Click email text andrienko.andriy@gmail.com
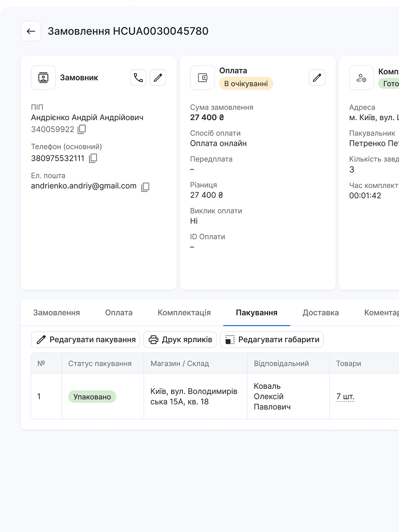The height and width of the screenshot is (532, 399). coord(84,186)
